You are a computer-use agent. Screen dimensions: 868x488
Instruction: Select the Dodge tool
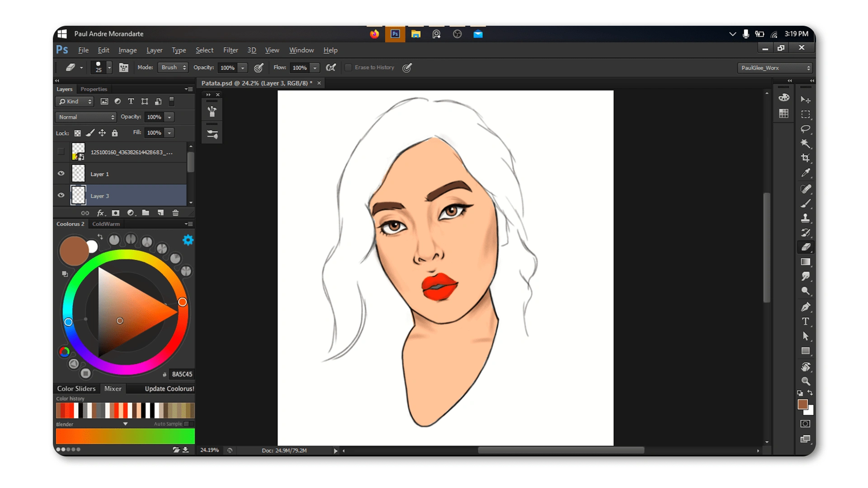805,291
